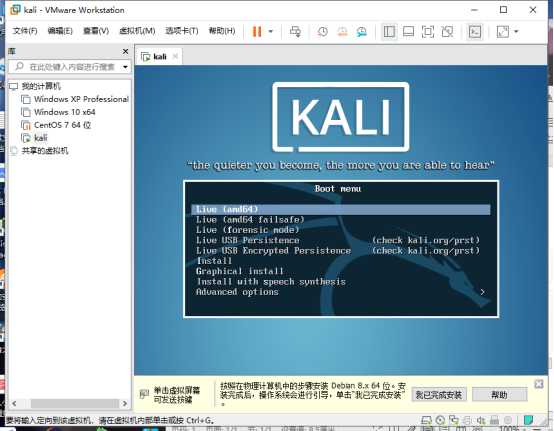
Task: Select Windows 10 x64 virtual machine
Action: click(x=65, y=112)
